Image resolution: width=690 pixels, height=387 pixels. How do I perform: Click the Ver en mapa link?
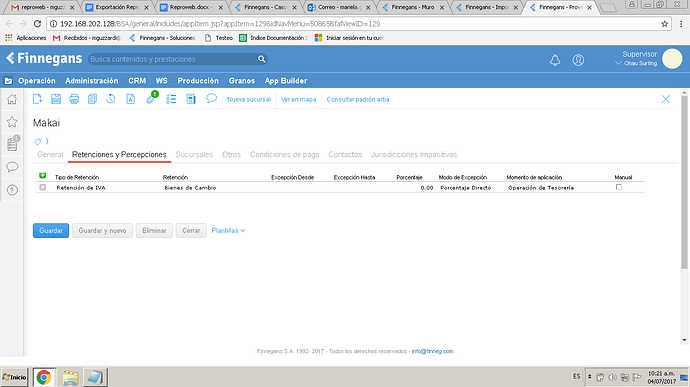coord(298,100)
